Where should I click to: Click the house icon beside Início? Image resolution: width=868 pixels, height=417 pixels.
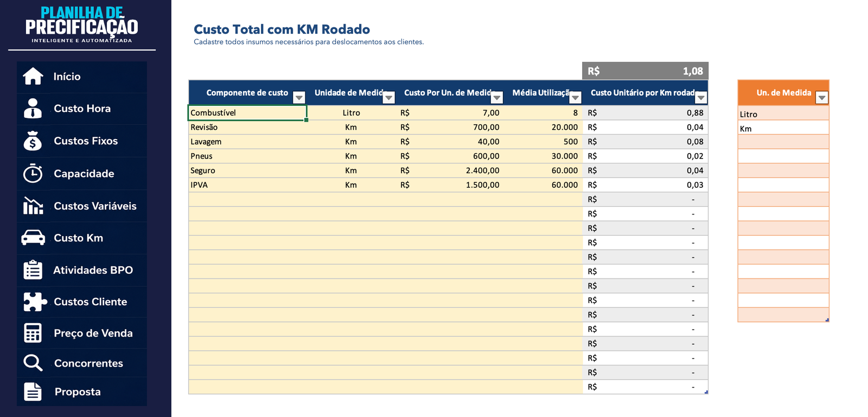[33, 77]
